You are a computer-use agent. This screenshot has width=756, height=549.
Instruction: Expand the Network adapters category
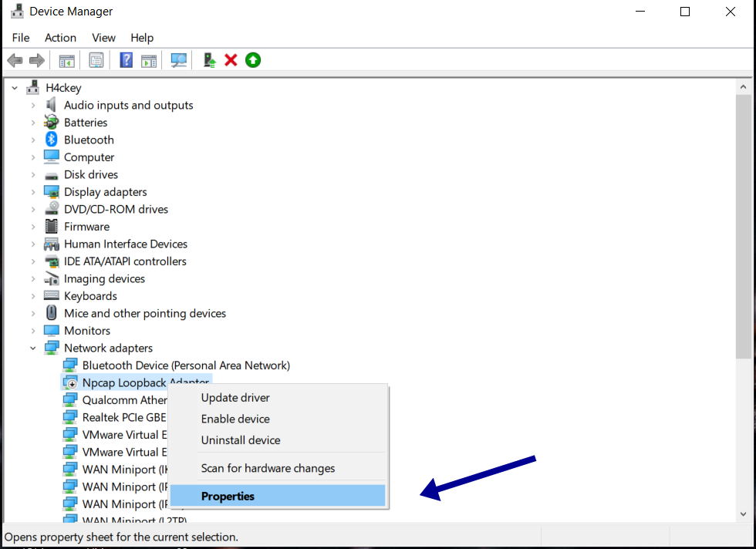(x=32, y=348)
